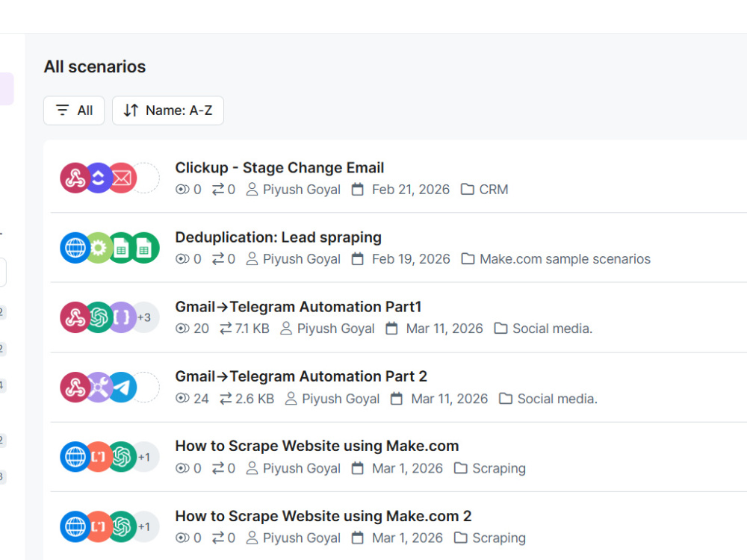Click the green gear icon in Deduplication scenario

(x=98, y=248)
